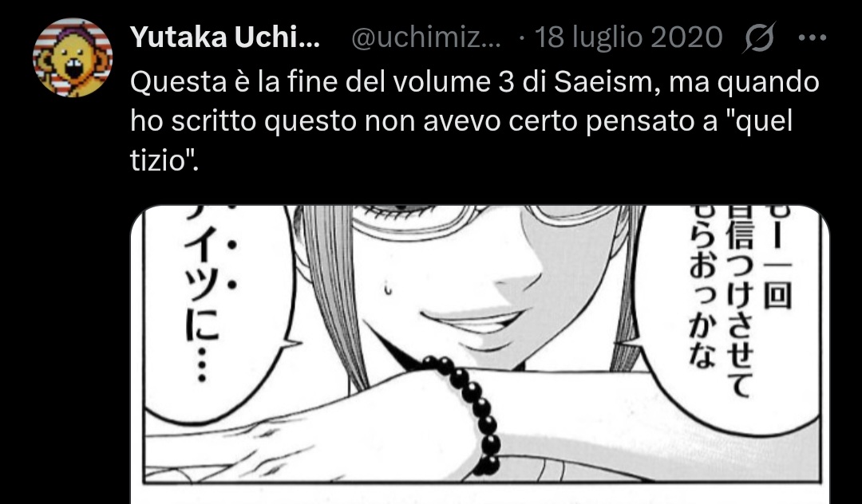
Task: Open Yutaka Uchi's monkey avatar profile picture
Action: pos(73,57)
